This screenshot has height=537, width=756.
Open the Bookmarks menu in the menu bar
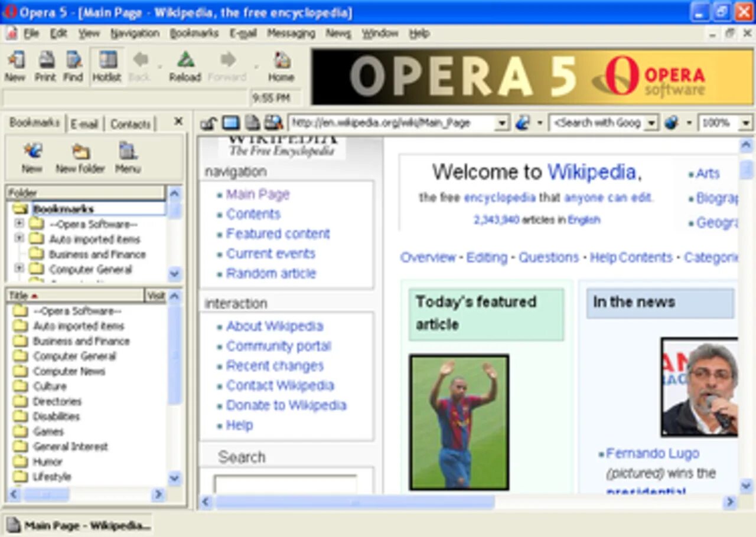click(194, 34)
